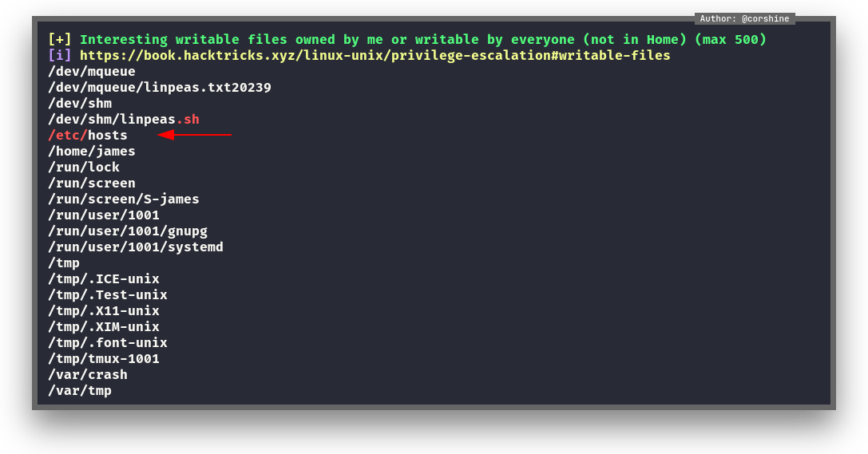Click the [+] marker at header start

[x=59, y=40]
